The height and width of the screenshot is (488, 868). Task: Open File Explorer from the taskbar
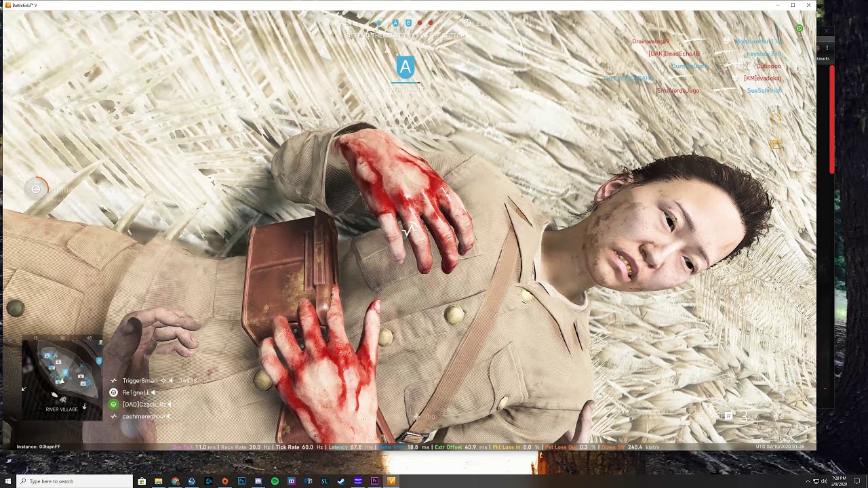[x=158, y=481]
